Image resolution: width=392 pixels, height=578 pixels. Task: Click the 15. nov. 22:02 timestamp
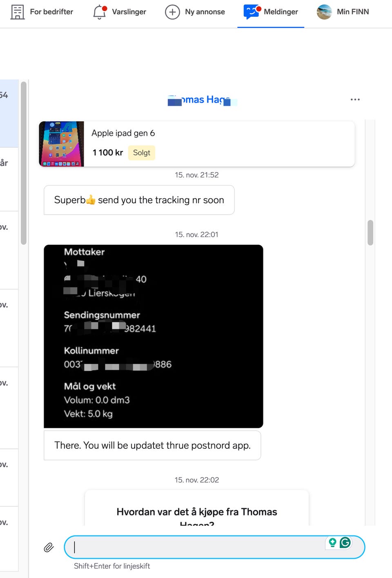(x=197, y=480)
